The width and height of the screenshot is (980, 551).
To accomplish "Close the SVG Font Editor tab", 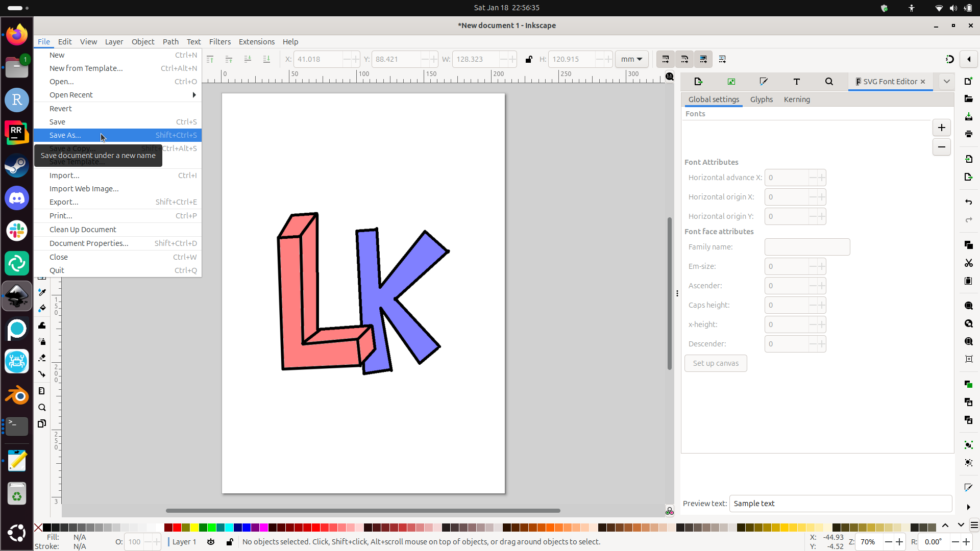I will tap(923, 82).
